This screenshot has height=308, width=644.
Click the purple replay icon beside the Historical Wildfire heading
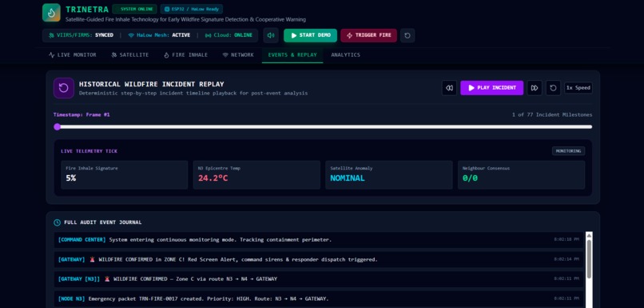[64, 88]
